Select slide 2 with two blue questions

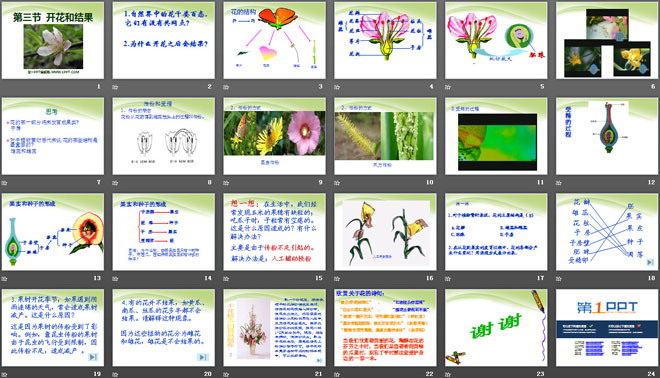(x=163, y=40)
